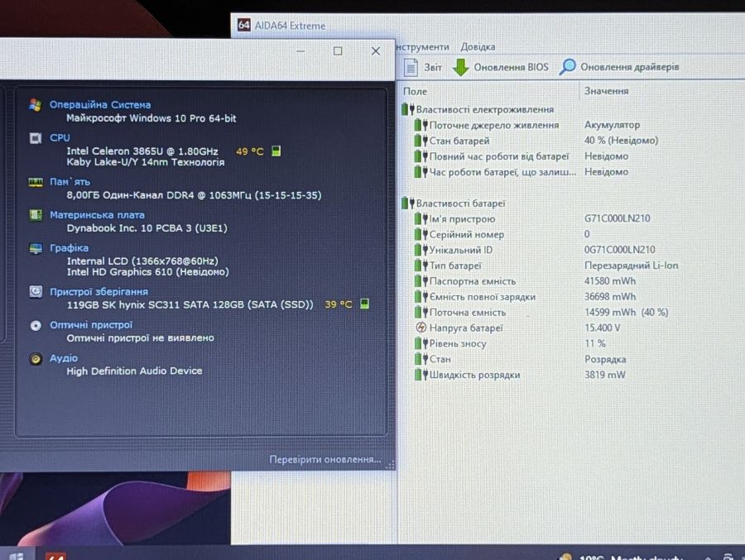Viewport: 745px width, 560px height.
Task: Click icon beside Час роботи батареї, що залиш...
Action: (x=421, y=172)
